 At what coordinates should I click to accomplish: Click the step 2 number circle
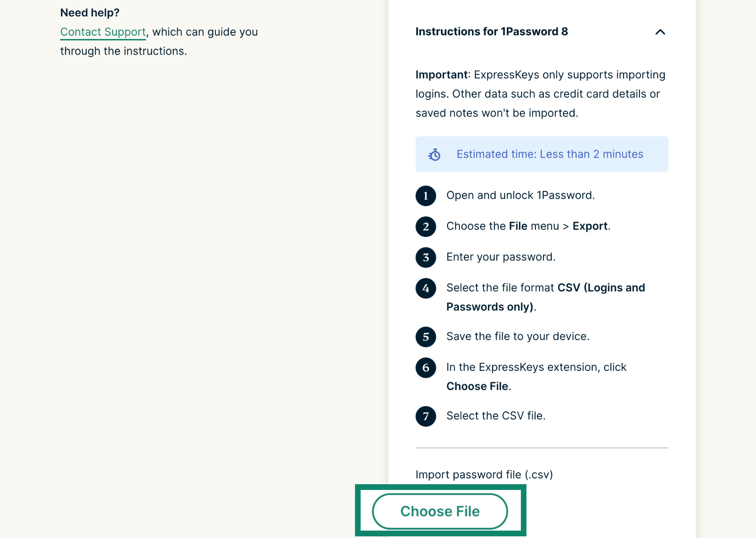[x=426, y=226]
